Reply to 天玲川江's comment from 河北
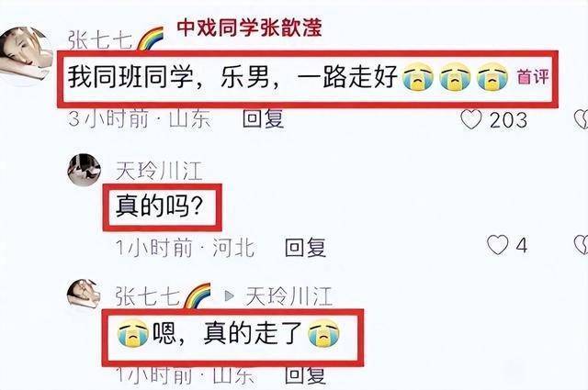Image resolution: width=588 pixels, height=390 pixels. pyautogui.click(x=305, y=247)
